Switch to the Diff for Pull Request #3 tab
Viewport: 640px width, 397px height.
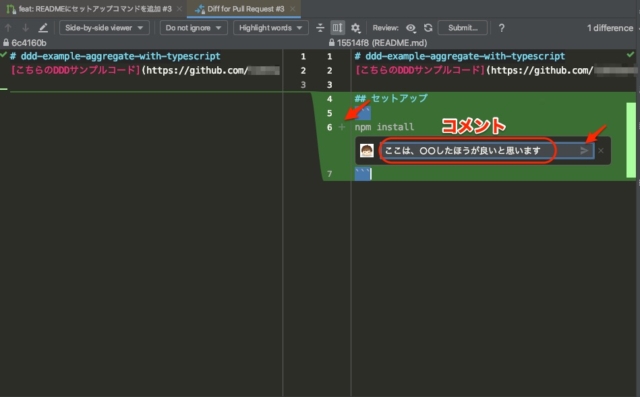click(245, 9)
